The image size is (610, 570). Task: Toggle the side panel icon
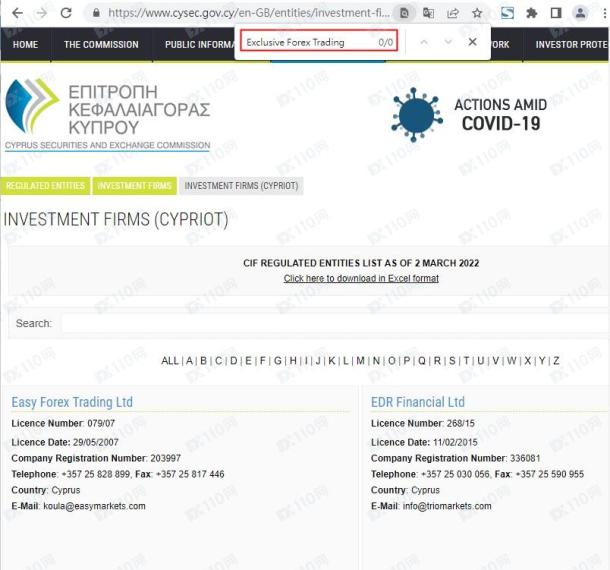(x=556, y=13)
